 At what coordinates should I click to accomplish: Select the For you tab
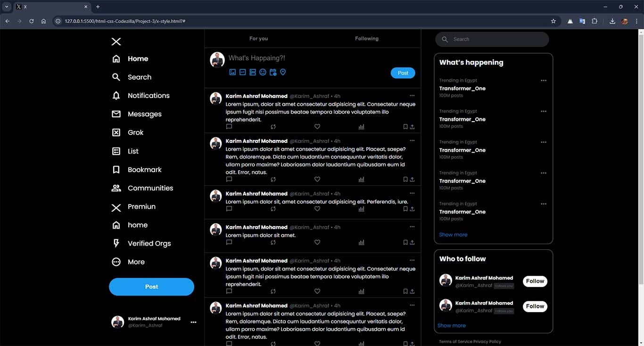pos(258,39)
